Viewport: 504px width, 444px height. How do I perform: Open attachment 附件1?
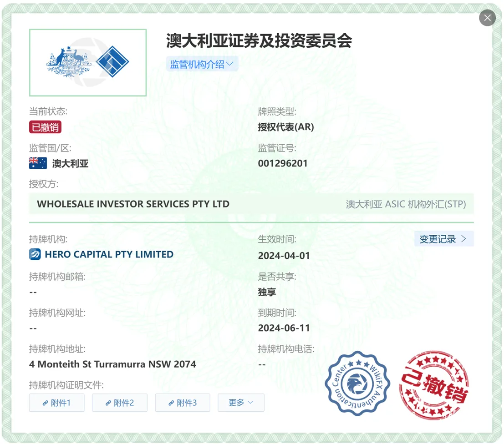coord(56,403)
